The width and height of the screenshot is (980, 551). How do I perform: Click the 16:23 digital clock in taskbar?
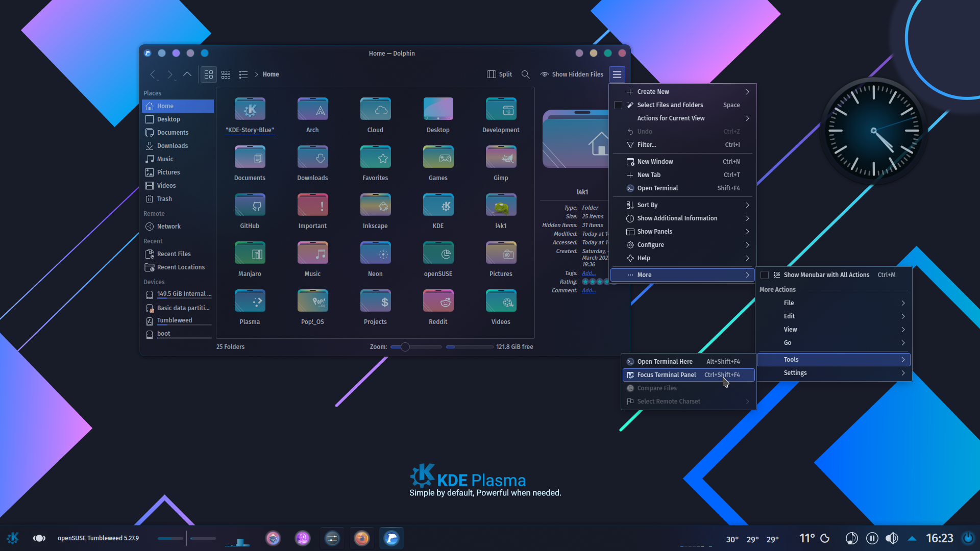tap(940, 538)
